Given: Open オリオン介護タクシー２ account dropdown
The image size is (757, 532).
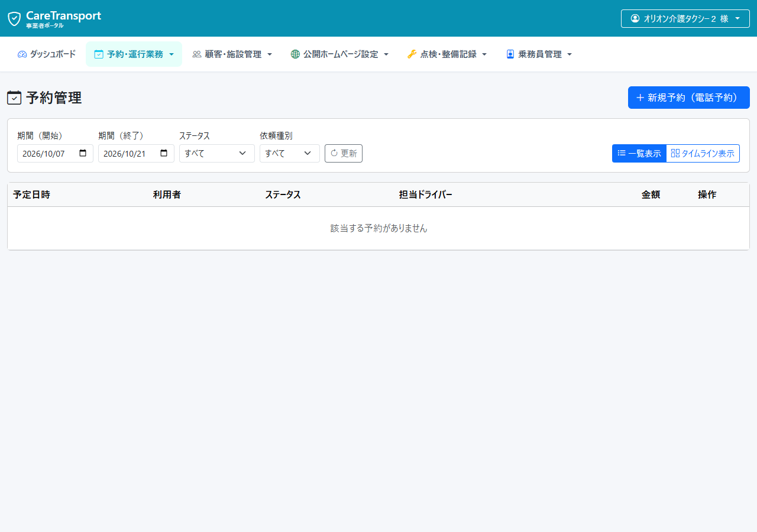Looking at the screenshot, I should [x=685, y=18].
